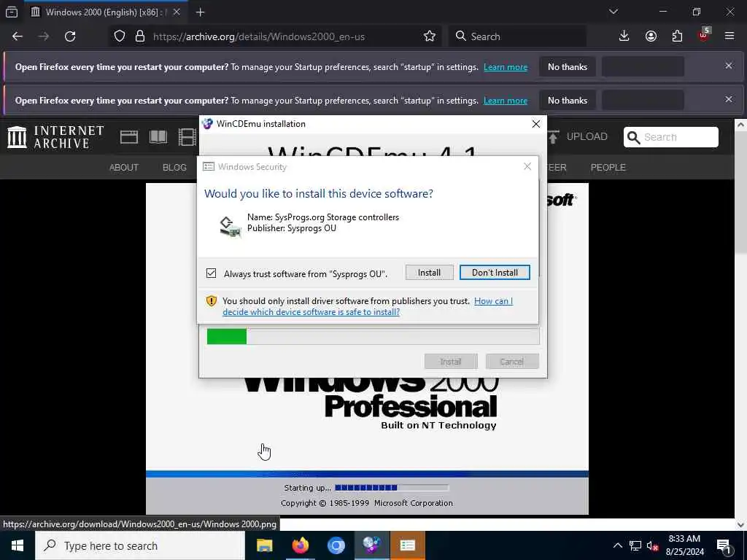This screenshot has width=747, height=560.
Task: Open Firefox account icon
Action: point(651,36)
